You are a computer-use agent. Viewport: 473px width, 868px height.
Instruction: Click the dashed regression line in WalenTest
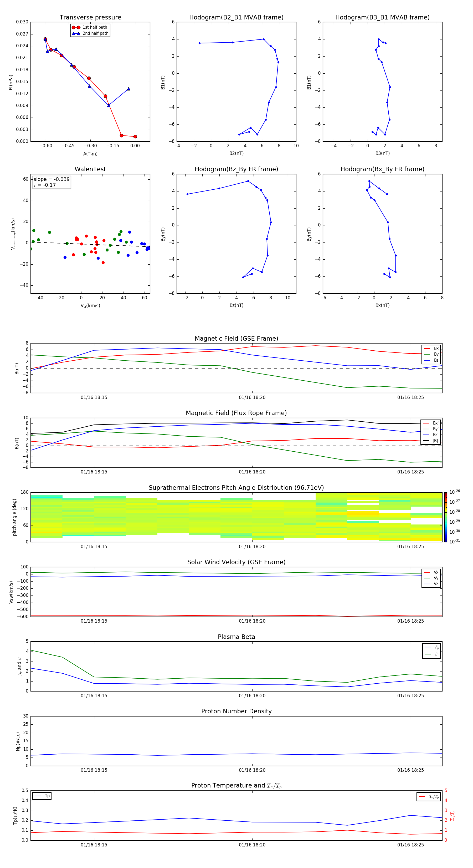(90, 244)
